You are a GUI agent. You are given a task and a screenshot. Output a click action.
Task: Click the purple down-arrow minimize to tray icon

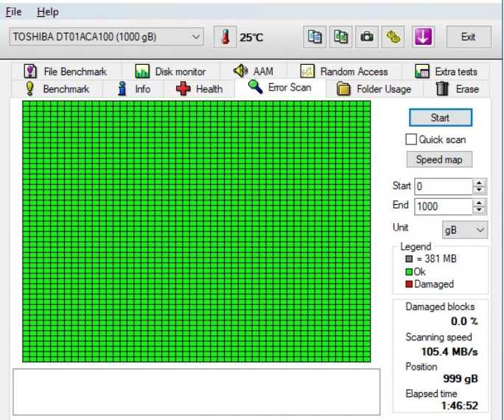pyautogui.click(x=424, y=37)
